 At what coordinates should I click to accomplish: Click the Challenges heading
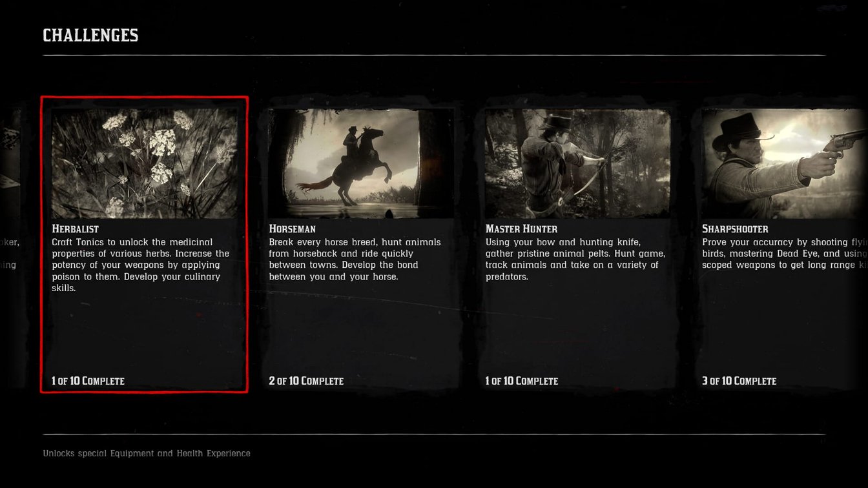pos(90,36)
